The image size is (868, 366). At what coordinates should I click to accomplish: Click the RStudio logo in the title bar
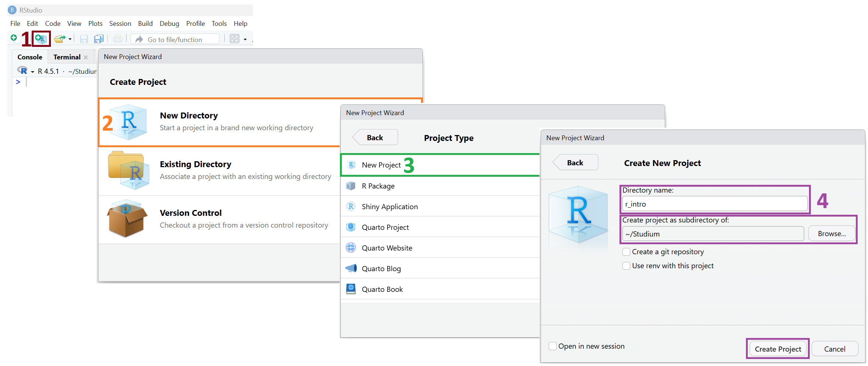pyautogui.click(x=12, y=10)
